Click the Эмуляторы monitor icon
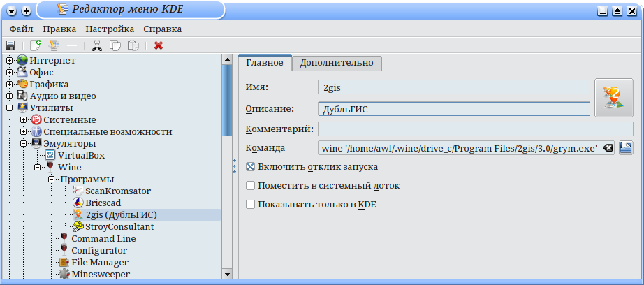The width and height of the screenshot is (644, 285). (36, 143)
